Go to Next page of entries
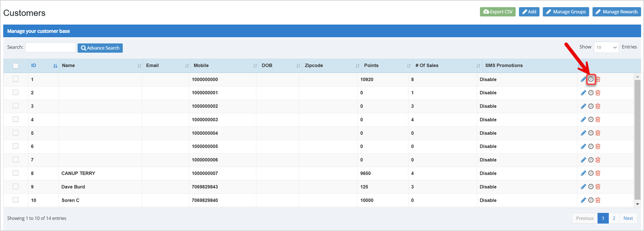Viewport: 644px width, 231px height. pos(628,218)
